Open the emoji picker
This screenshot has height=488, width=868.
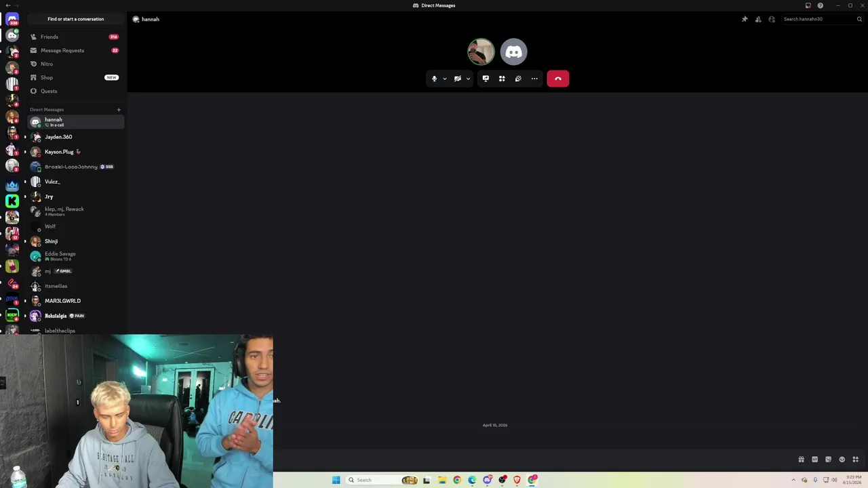coord(842,460)
